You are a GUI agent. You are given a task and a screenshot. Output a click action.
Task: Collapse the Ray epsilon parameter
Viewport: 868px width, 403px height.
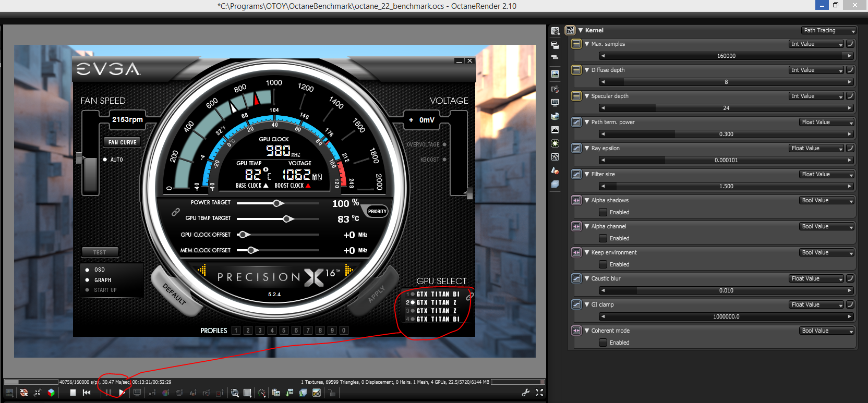pyautogui.click(x=587, y=148)
